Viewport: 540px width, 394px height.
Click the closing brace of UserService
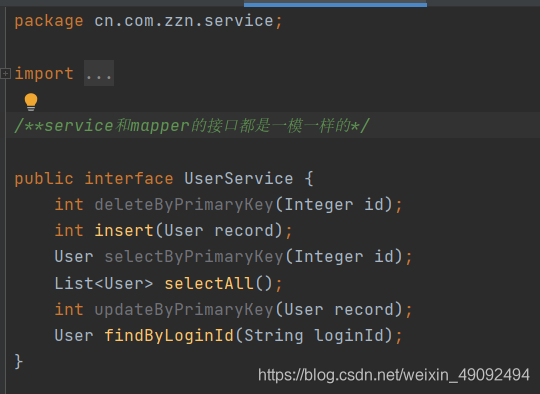pyautogui.click(x=19, y=362)
